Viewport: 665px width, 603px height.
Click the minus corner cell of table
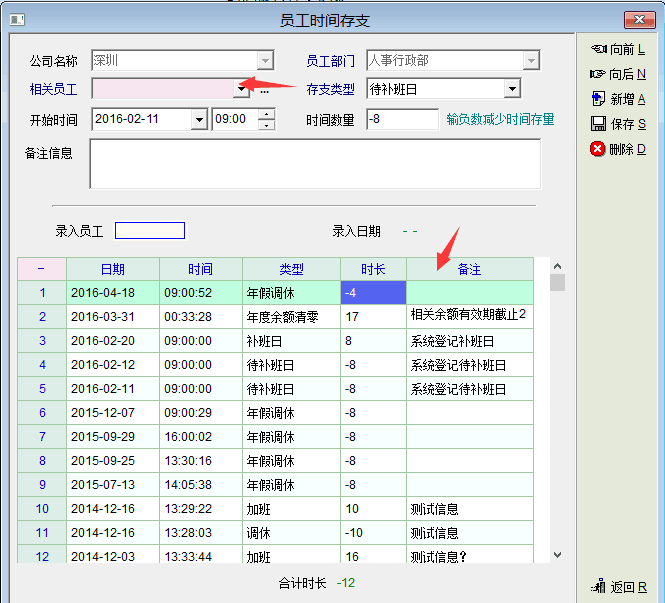click(x=42, y=269)
